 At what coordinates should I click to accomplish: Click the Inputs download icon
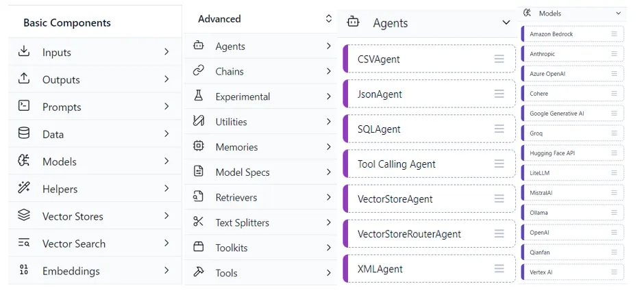click(x=24, y=52)
